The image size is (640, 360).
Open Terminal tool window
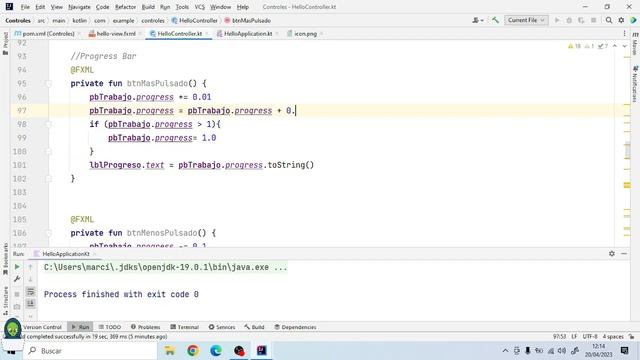point(184,327)
